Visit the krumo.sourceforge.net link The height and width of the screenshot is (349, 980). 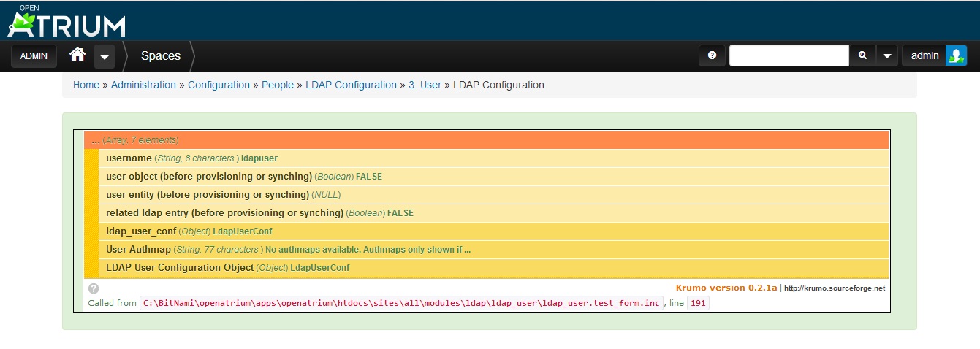[834, 288]
